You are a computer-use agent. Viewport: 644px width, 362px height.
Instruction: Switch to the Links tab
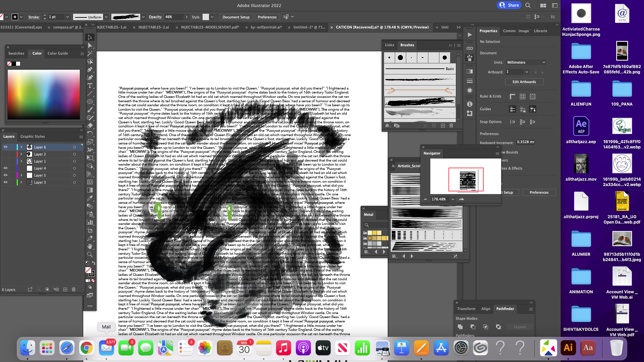coord(389,45)
